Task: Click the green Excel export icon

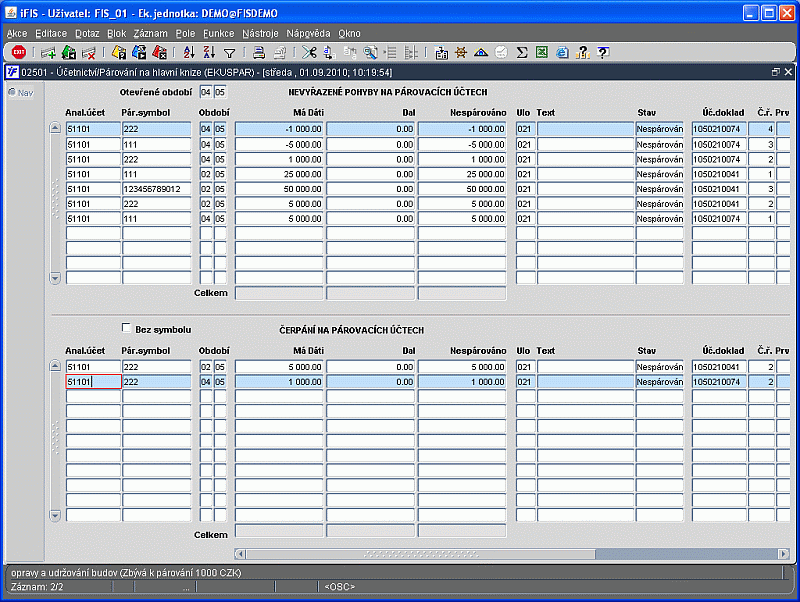Action: (542, 52)
